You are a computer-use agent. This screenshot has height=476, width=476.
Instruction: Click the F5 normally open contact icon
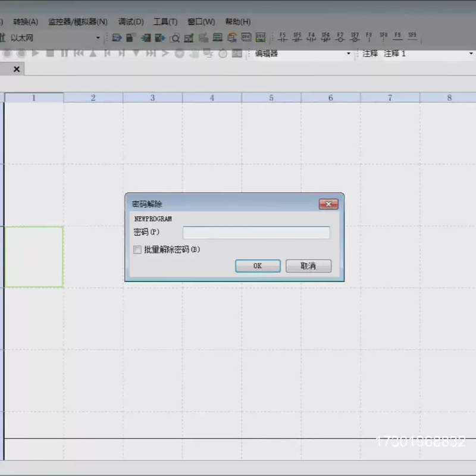(283, 37)
